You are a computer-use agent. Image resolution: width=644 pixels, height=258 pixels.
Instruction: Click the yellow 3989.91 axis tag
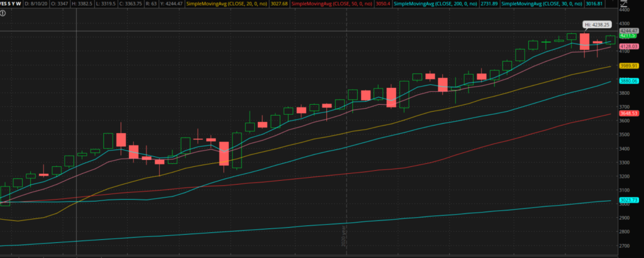(x=628, y=66)
